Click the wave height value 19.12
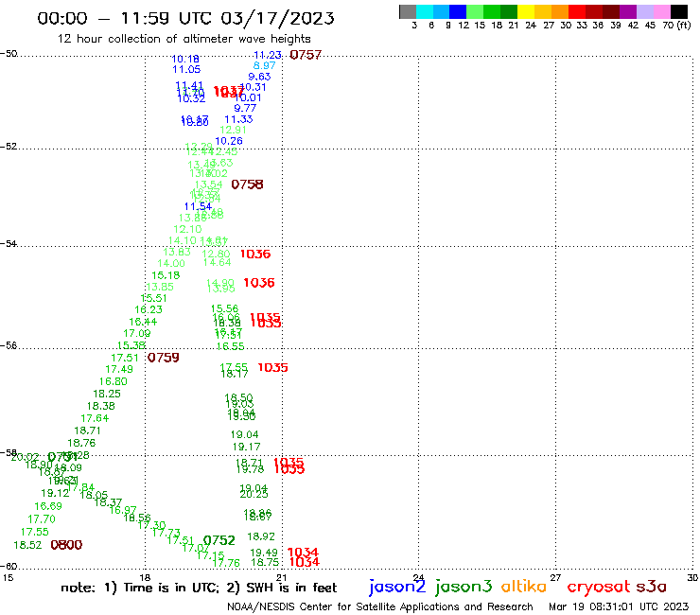 [x=56, y=494]
